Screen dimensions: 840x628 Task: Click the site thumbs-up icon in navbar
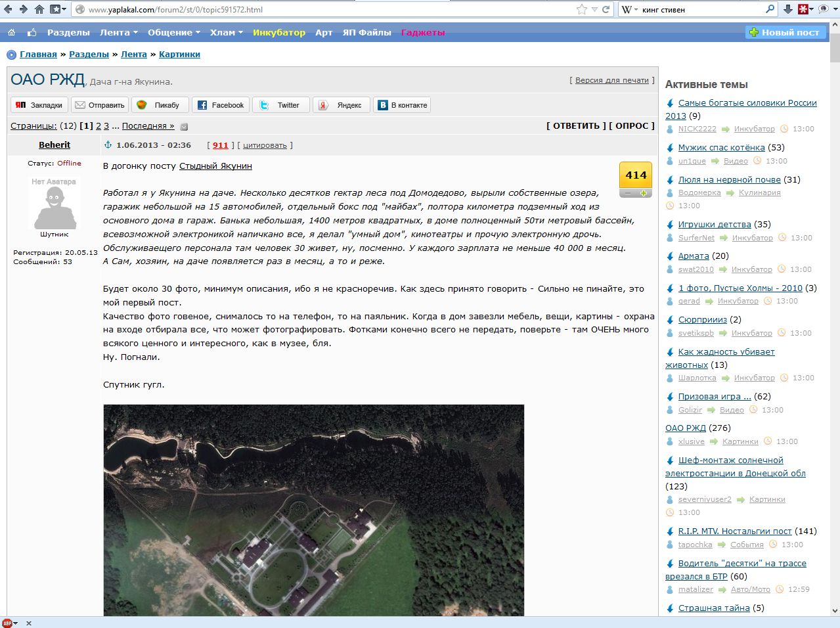(32, 32)
